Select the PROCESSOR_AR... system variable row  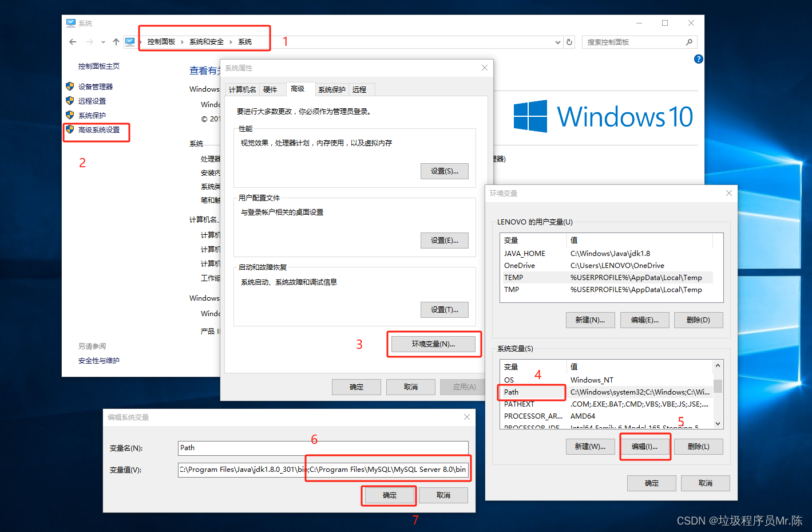607,416
